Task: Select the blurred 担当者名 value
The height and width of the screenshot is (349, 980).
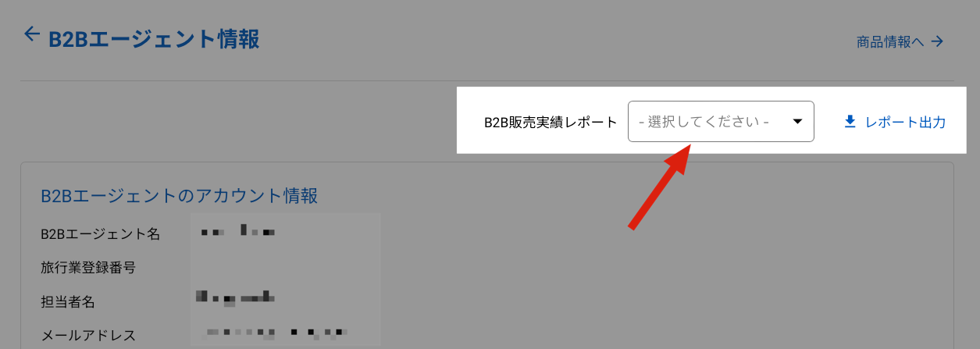Action: pyautogui.click(x=233, y=297)
